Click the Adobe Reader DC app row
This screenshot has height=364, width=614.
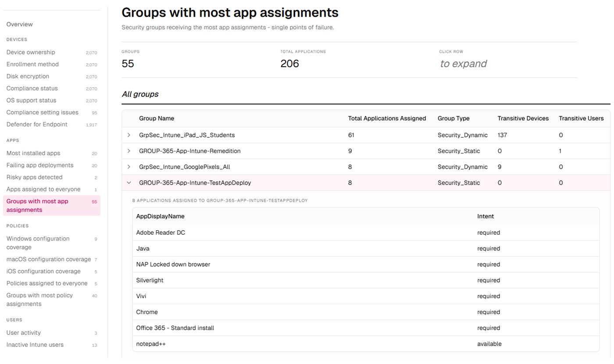pyautogui.click(x=366, y=232)
